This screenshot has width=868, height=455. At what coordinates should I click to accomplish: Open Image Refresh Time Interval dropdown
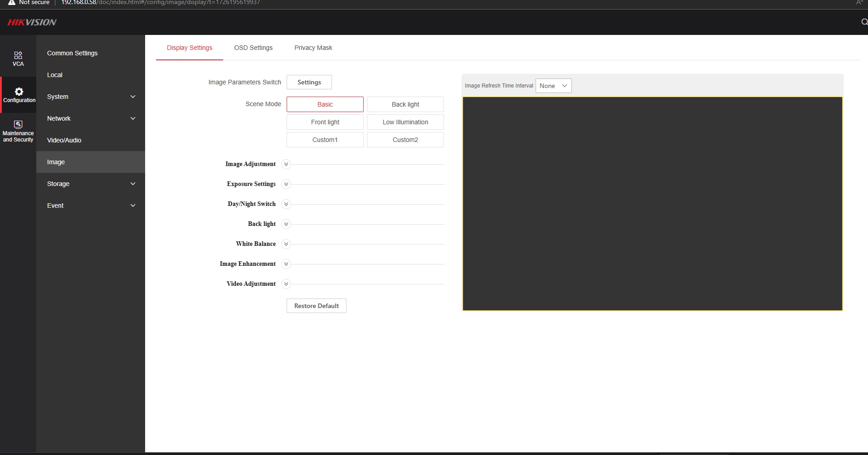click(553, 86)
